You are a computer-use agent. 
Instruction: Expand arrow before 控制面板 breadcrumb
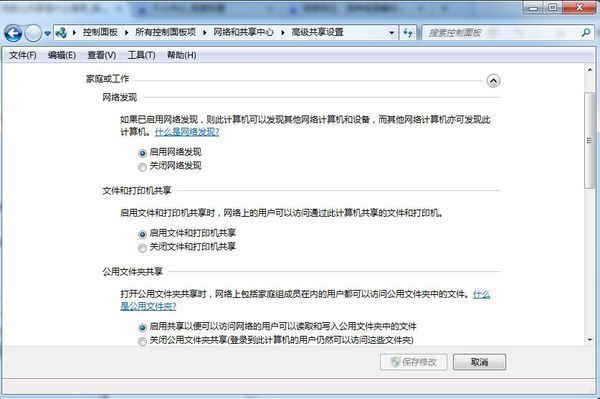(74, 33)
